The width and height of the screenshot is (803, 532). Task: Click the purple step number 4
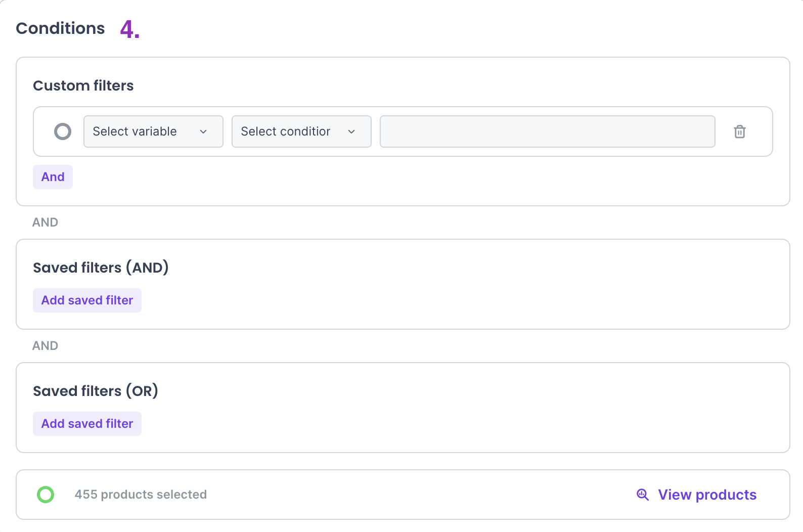point(129,29)
